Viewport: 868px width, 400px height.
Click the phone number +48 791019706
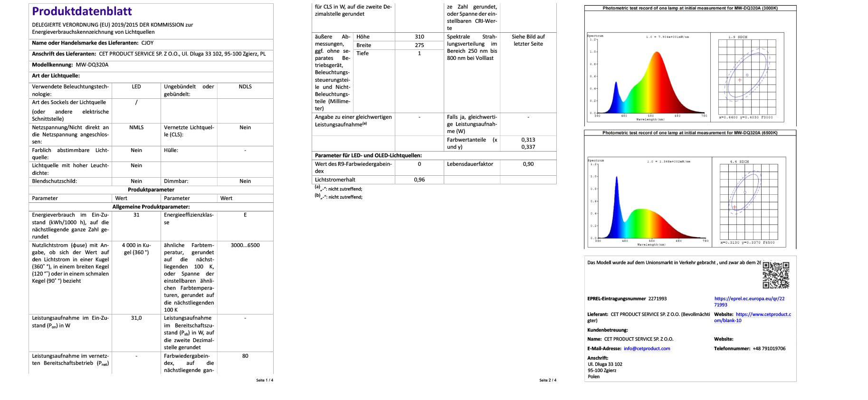[769, 349]
